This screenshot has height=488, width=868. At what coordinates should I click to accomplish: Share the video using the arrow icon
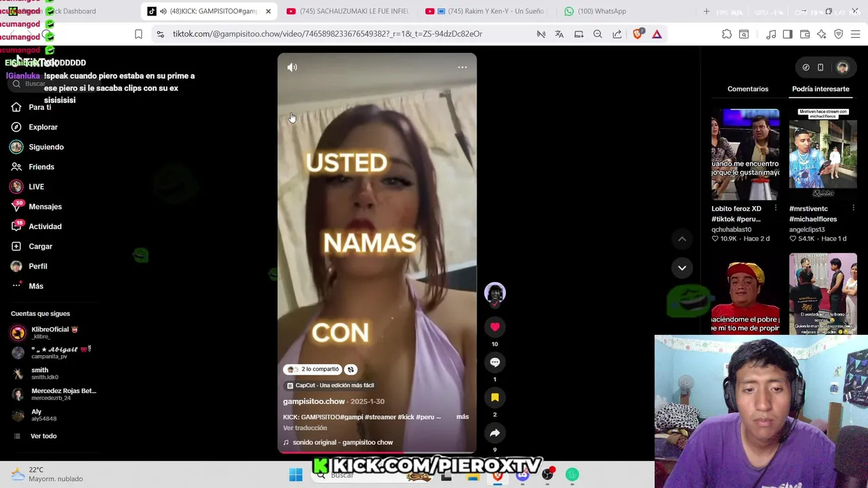495,432
